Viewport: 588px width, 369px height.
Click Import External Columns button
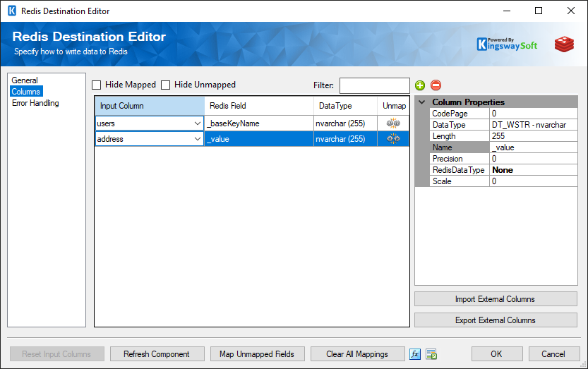tap(496, 299)
